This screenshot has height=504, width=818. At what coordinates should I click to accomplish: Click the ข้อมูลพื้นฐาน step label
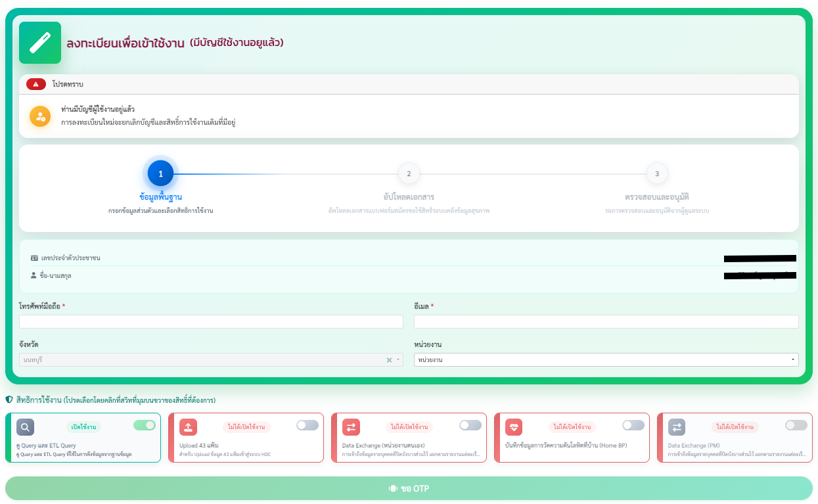click(161, 197)
